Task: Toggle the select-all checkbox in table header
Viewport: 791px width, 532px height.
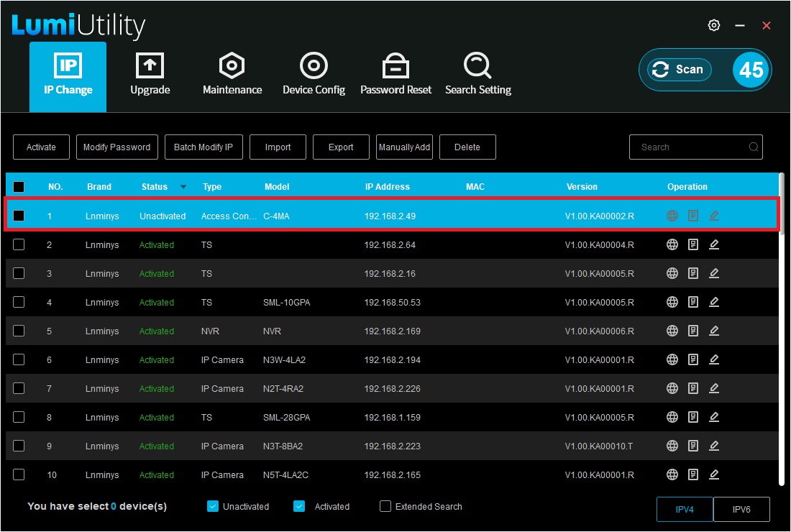Action: (19, 187)
